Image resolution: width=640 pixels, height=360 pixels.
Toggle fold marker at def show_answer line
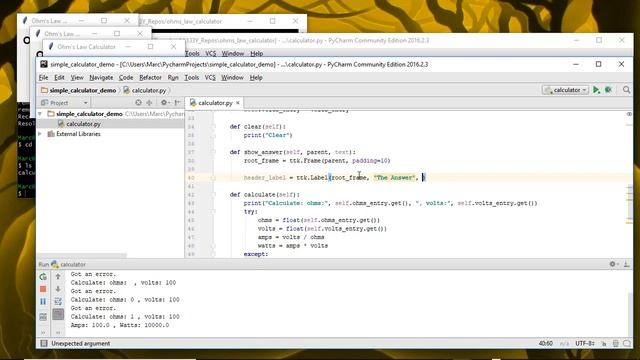point(213,152)
